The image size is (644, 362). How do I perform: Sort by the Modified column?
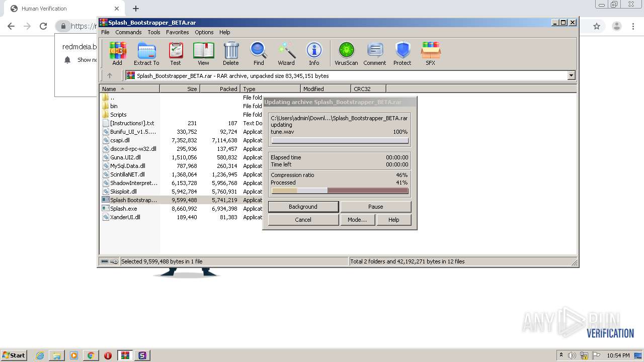point(326,89)
